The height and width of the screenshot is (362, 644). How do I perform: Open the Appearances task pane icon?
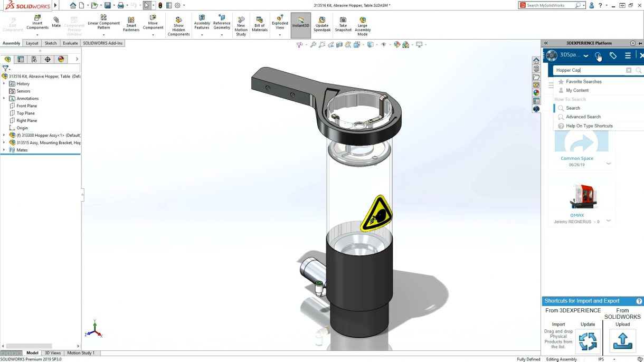[x=536, y=92]
